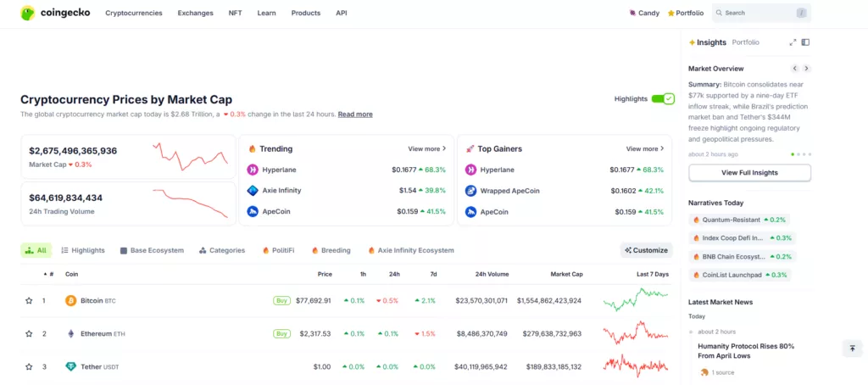868x385 pixels.
Task: Open CoinList Launchpad narrative chip
Action: [739, 275]
